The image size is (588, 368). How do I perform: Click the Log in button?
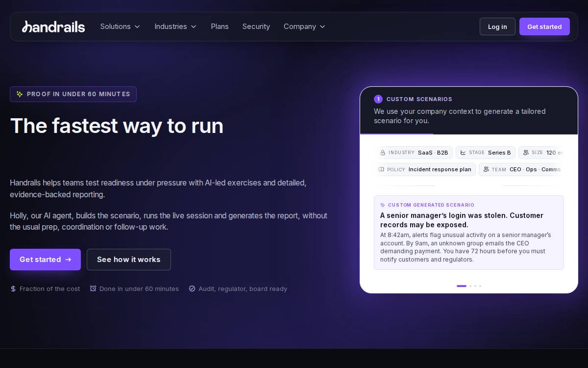point(497,26)
